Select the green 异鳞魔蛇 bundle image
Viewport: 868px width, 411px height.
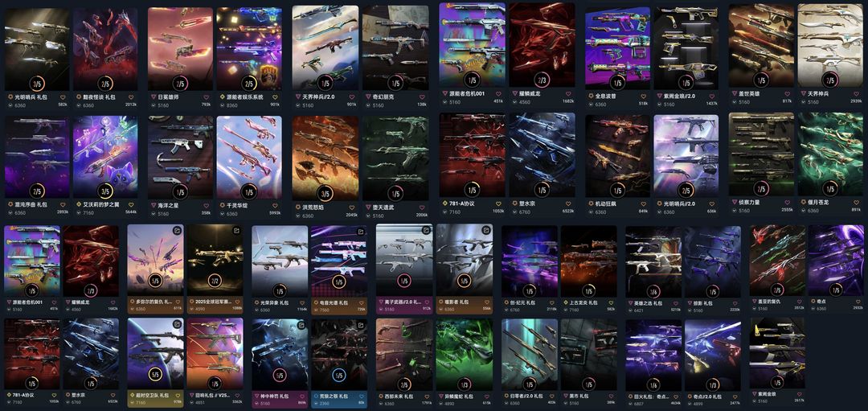[x=465, y=355]
